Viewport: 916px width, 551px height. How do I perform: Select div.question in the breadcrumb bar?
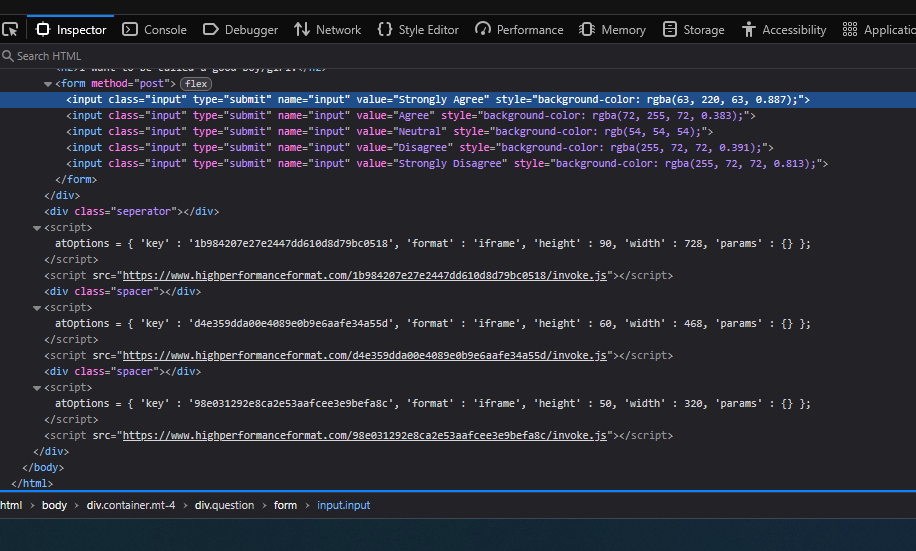(224, 505)
